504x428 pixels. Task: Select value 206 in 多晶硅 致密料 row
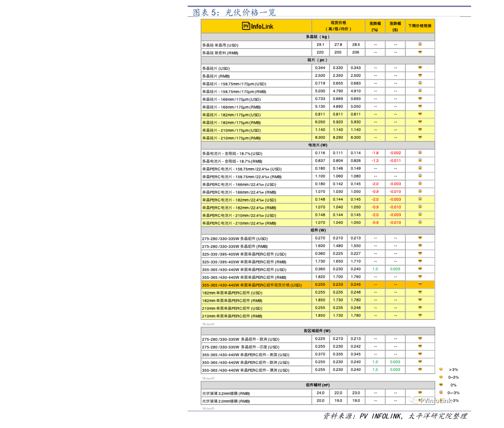click(356, 52)
